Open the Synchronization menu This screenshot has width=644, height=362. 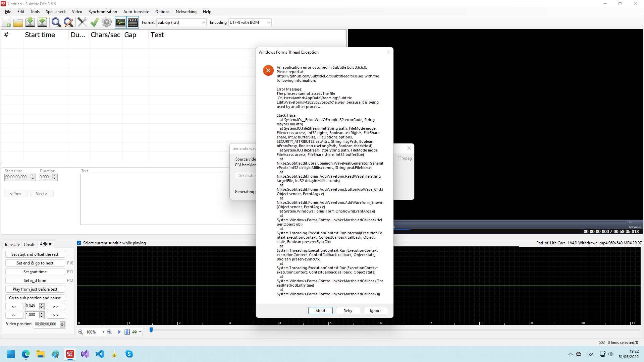[x=102, y=11]
